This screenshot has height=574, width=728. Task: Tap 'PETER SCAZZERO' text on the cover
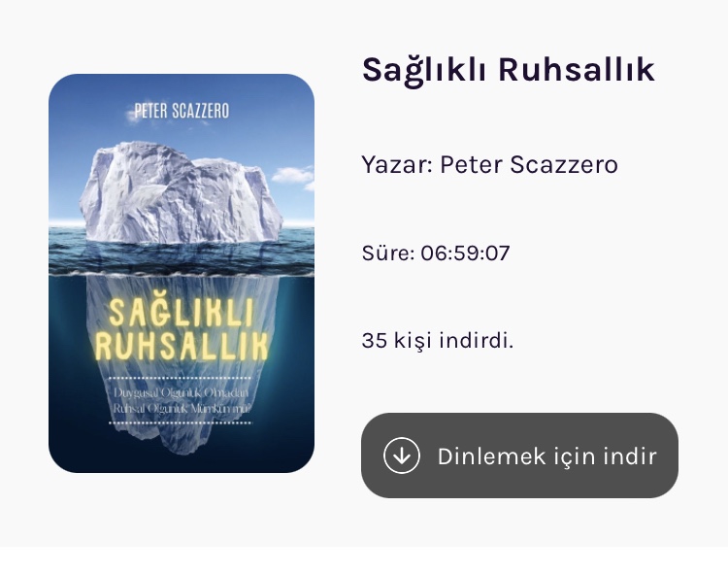point(182,111)
